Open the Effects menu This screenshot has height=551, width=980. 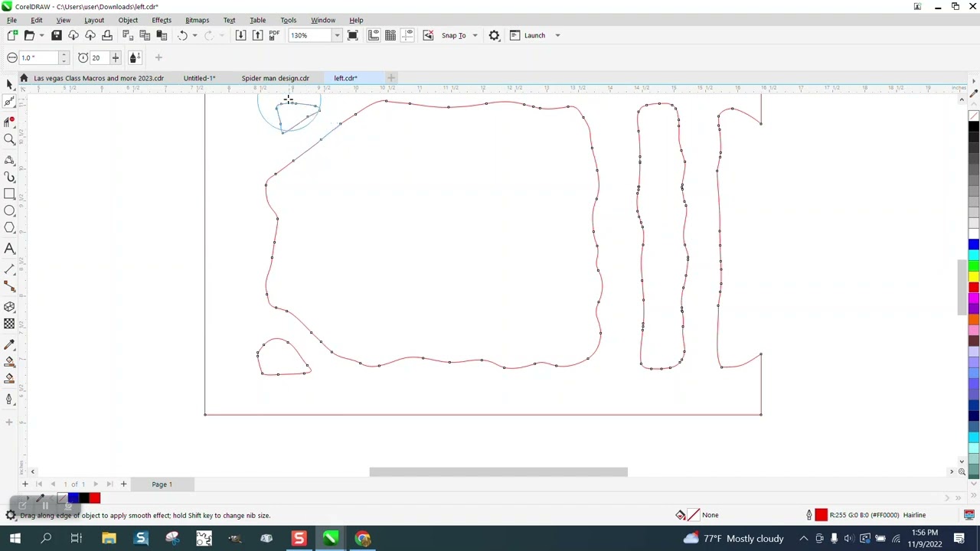[x=162, y=20]
